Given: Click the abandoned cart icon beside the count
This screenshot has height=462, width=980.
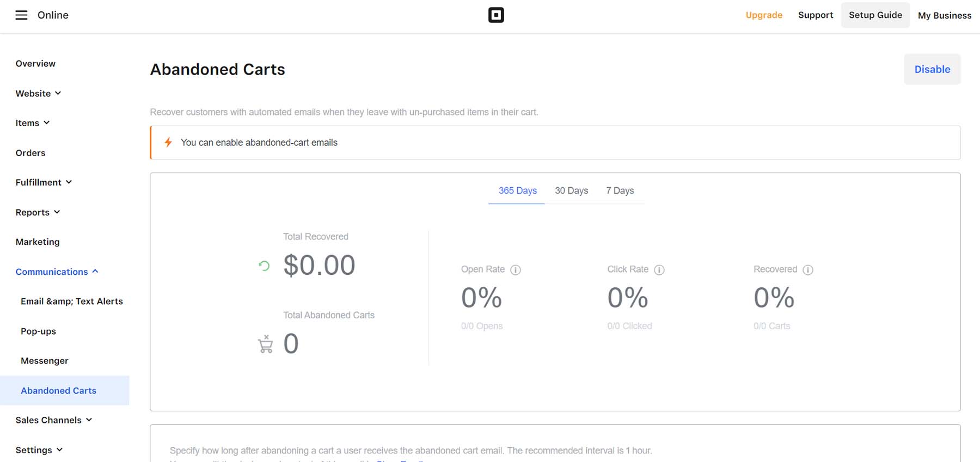Looking at the screenshot, I should 265,344.
